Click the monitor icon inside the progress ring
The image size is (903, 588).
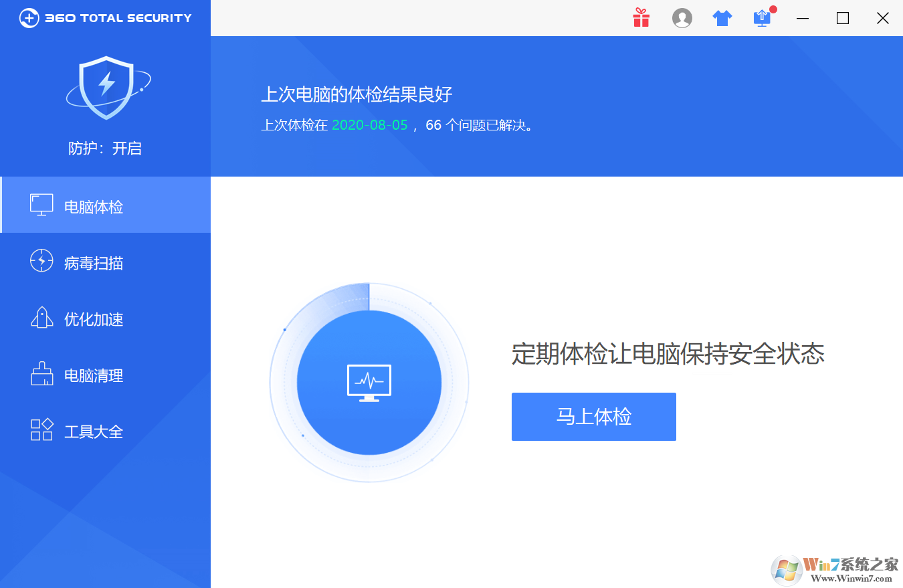(369, 381)
